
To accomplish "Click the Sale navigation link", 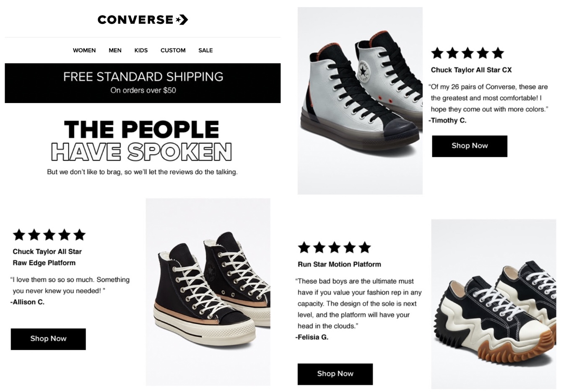I will coord(205,50).
